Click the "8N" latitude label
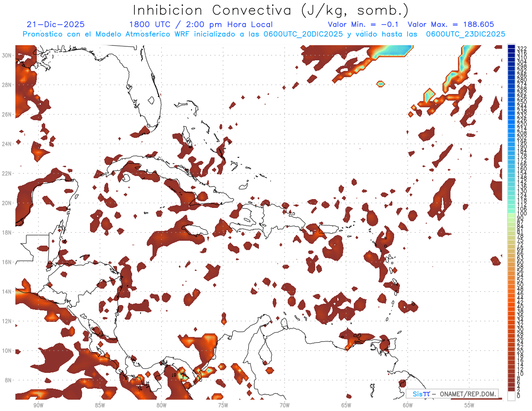 coord(9,380)
